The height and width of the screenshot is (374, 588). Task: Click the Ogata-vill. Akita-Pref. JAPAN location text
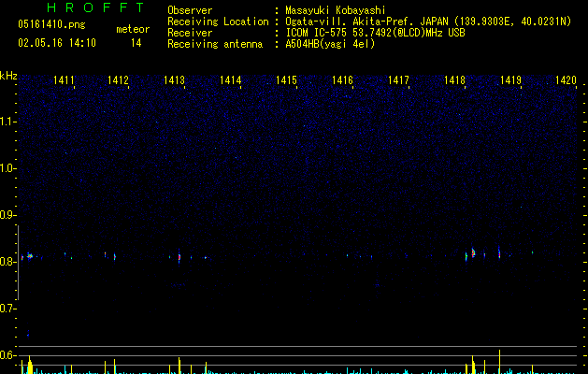(367, 22)
